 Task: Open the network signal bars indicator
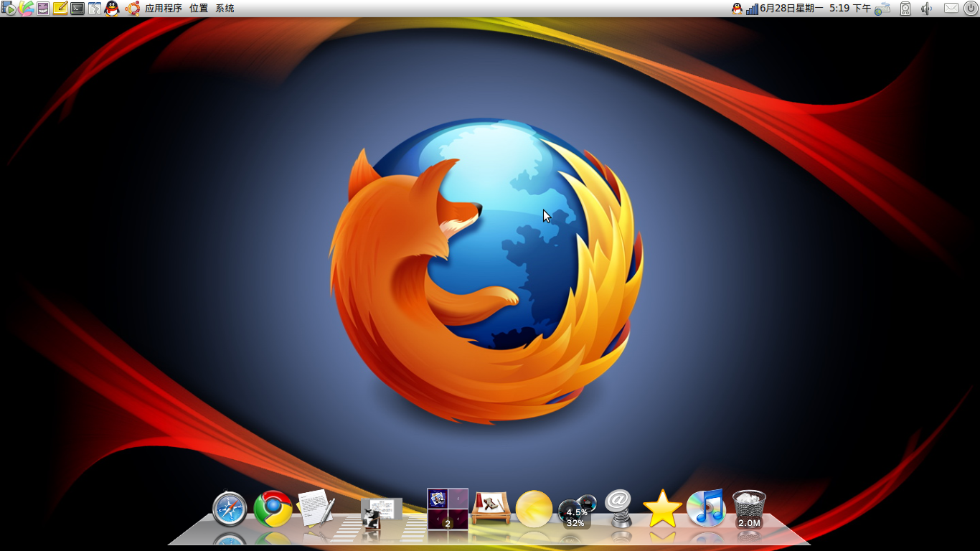(x=752, y=9)
